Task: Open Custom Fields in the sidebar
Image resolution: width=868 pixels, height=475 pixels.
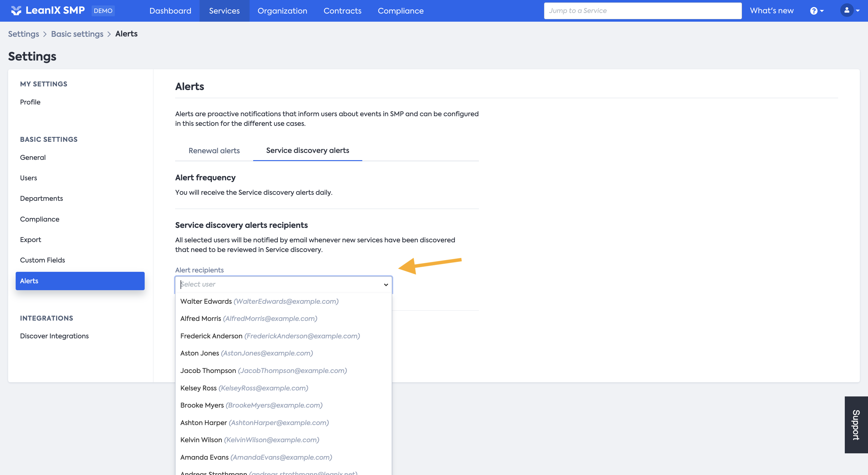Action: point(42,260)
